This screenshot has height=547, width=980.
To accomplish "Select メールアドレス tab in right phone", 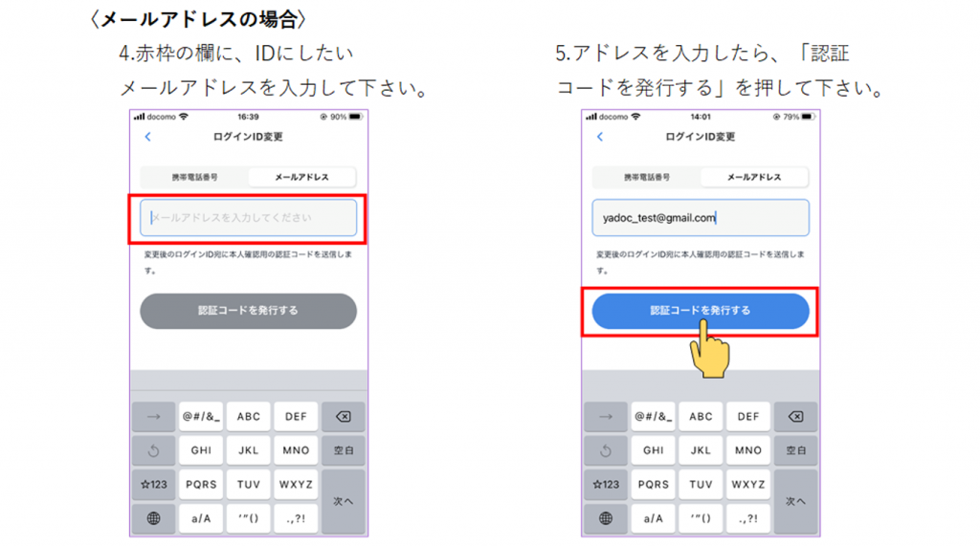I will (754, 177).
